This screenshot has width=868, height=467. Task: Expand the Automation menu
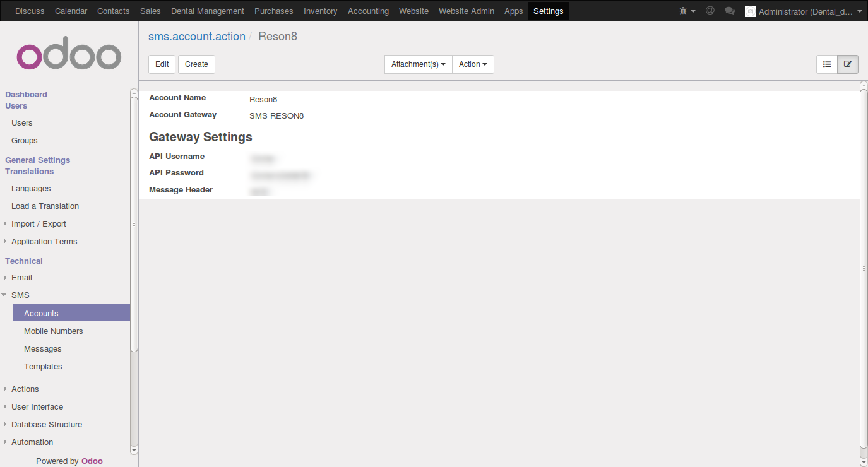(32, 442)
